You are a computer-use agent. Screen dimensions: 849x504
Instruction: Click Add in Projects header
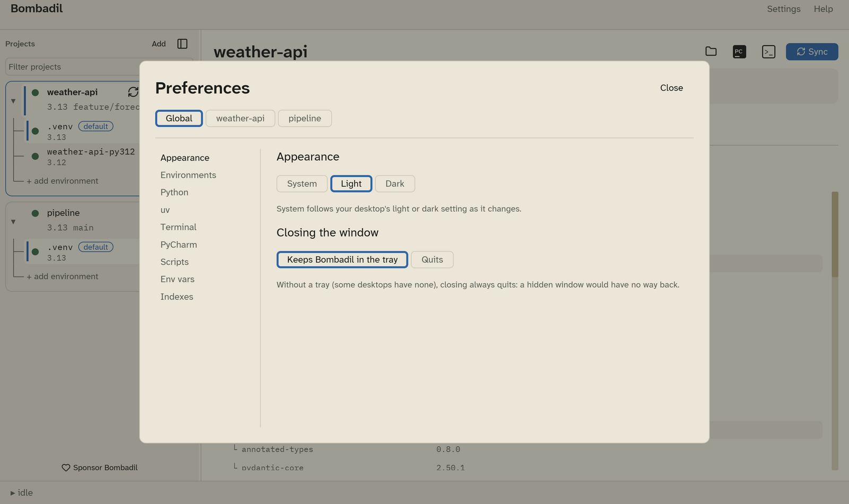coord(159,44)
